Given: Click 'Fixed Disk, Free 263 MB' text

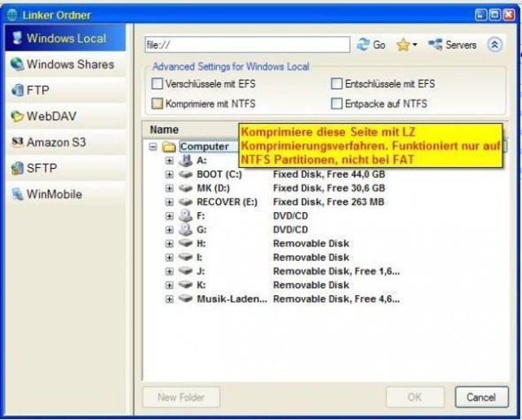Looking at the screenshot, I should coord(329,202).
